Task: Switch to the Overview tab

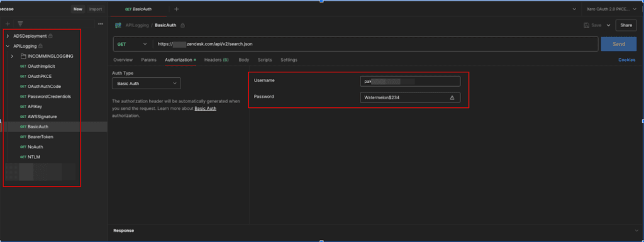Action: click(123, 60)
